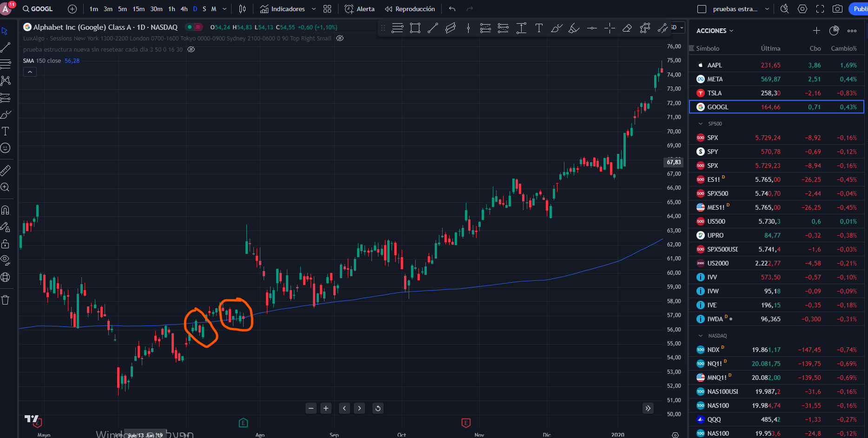Collapse the SP500 watchlist section

point(701,124)
